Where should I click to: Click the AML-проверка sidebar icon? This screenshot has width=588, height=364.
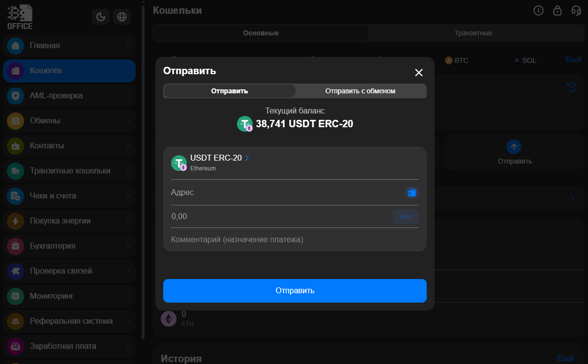[x=16, y=96]
